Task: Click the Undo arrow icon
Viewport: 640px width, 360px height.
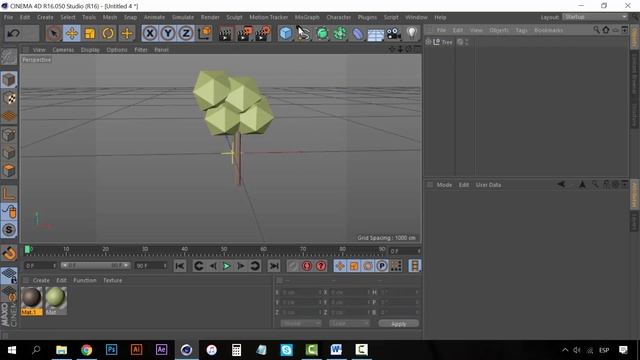Action: coord(13,33)
